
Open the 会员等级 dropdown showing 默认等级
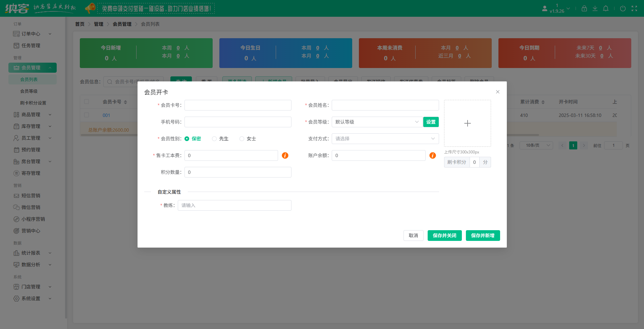(x=376, y=122)
